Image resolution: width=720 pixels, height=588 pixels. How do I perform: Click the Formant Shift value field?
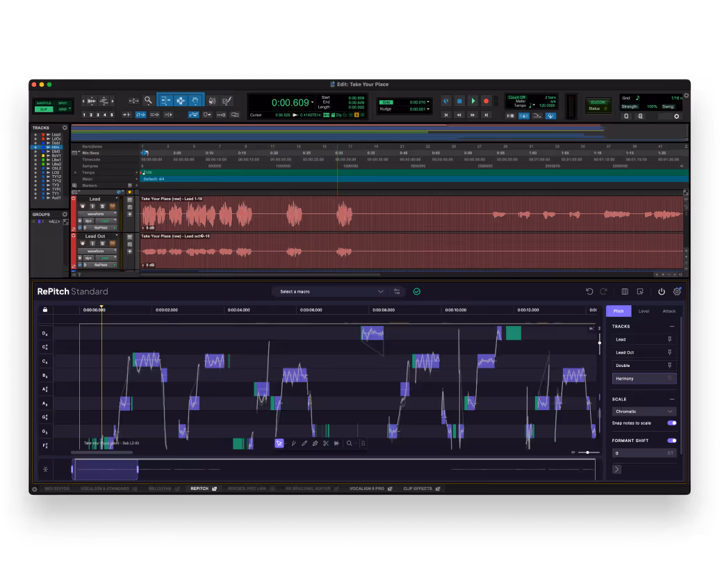pos(644,453)
